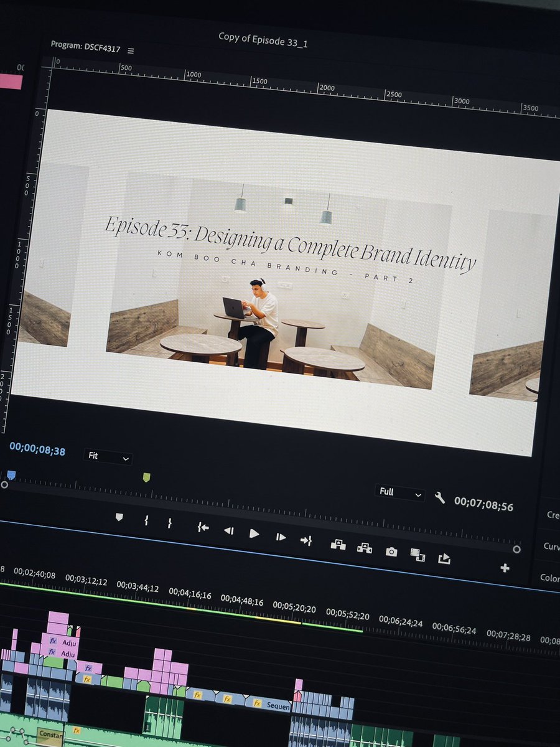
Task: Open the wrench Settings menu
Action: click(x=439, y=497)
